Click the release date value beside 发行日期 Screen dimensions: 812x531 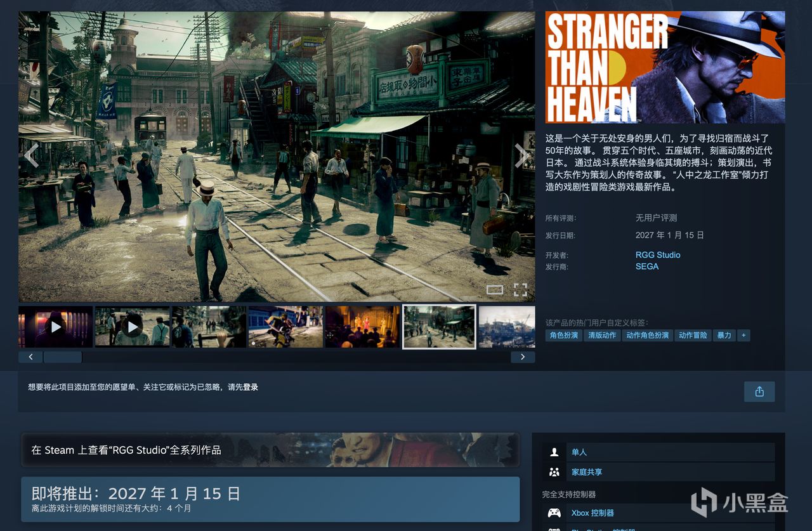[x=670, y=235]
